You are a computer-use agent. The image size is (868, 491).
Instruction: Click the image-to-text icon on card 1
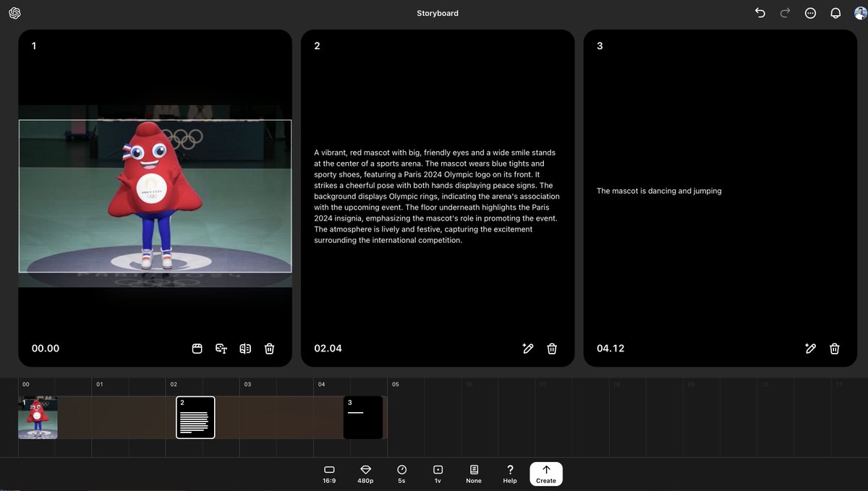(x=221, y=349)
